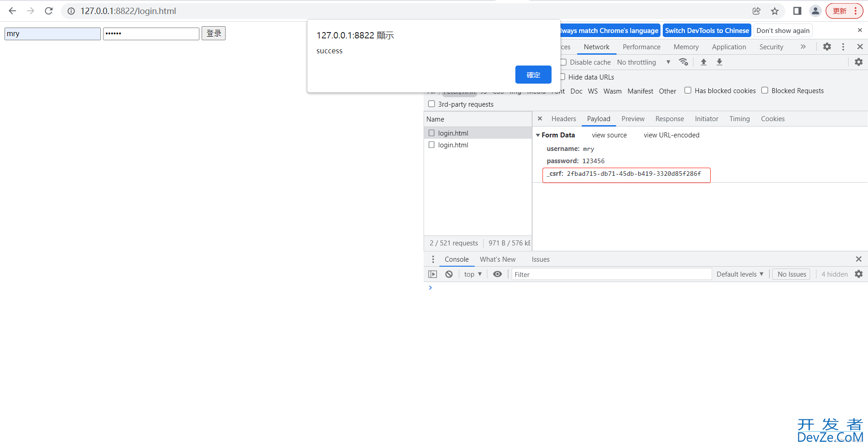Open the browser side panel icon

[x=797, y=11]
